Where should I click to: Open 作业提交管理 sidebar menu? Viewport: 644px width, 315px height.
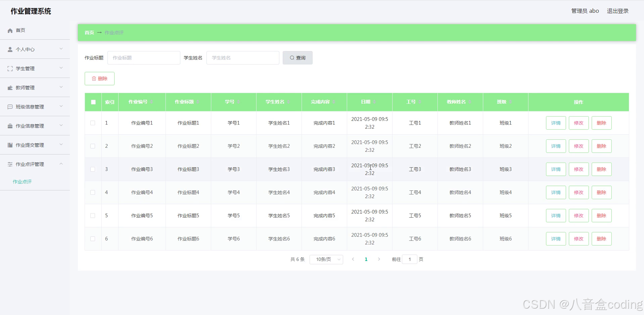point(35,145)
